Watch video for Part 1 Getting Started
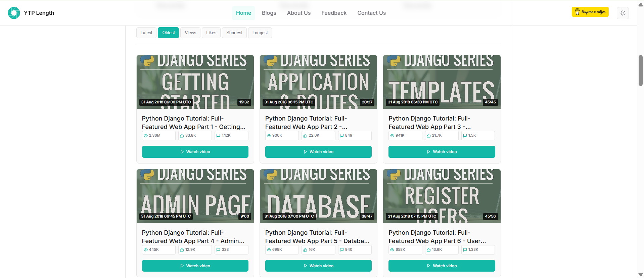This screenshot has height=278, width=644. click(x=195, y=152)
